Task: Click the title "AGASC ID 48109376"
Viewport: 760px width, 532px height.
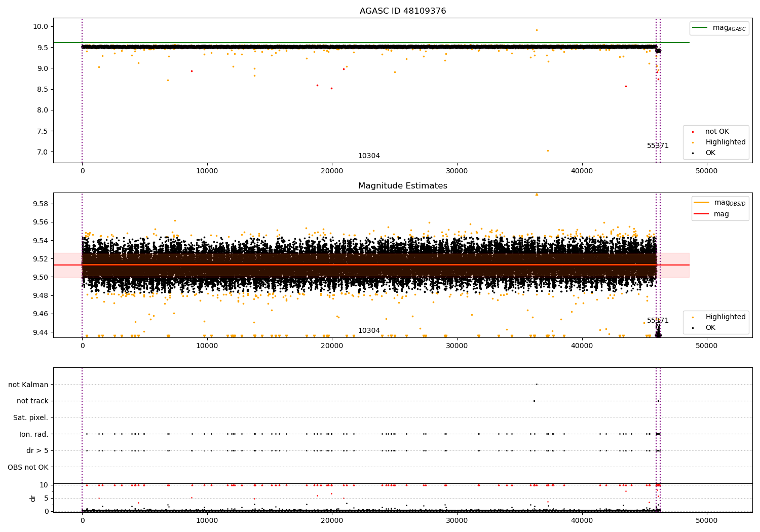Action: pyautogui.click(x=403, y=11)
